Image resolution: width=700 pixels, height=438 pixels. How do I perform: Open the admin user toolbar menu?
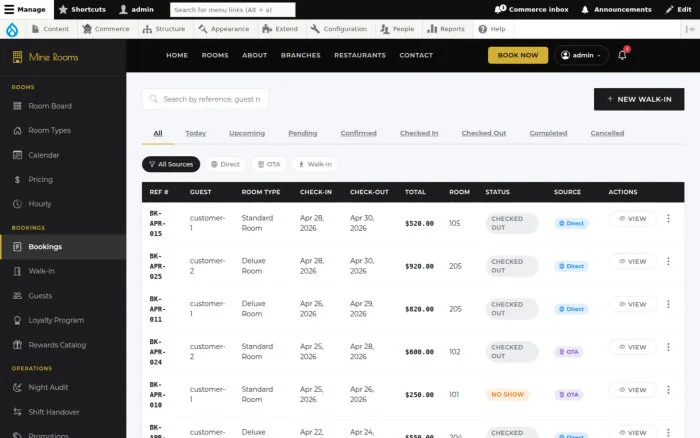(x=137, y=9)
